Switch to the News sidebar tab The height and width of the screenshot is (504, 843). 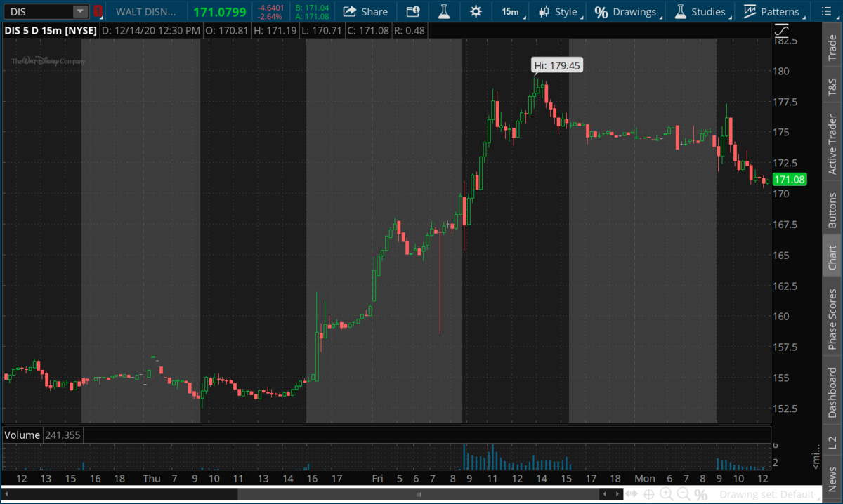832,479
